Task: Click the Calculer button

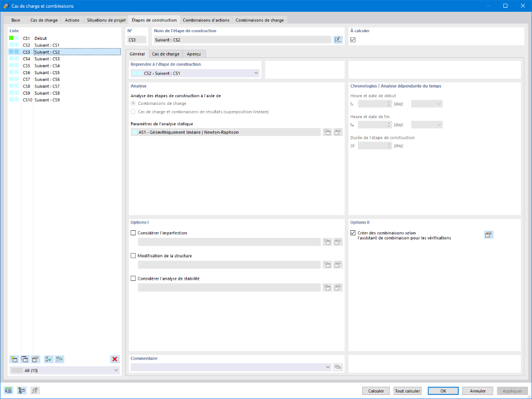Action: coord(376,391)
